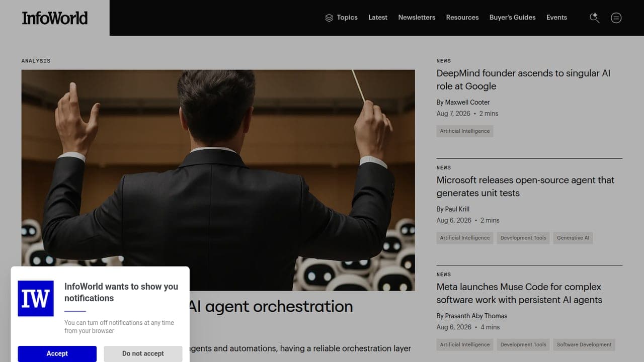Click the NEWS label above Meta article
Image resolution: width=644 pixels, height=362 pixels.
[444, 275]
